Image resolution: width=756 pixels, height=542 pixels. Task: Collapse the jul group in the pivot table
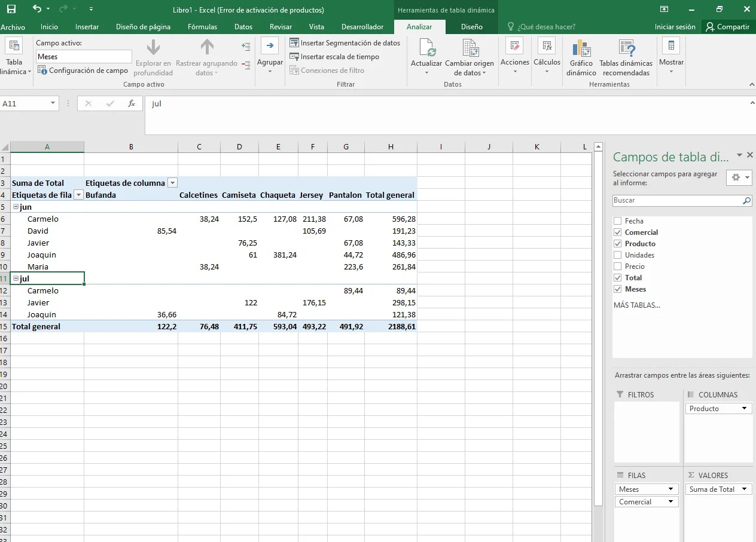(17, 278)
